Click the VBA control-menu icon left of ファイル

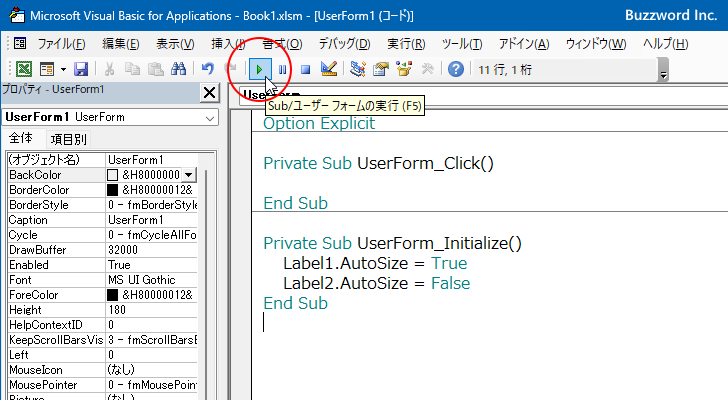coord(20,44)
